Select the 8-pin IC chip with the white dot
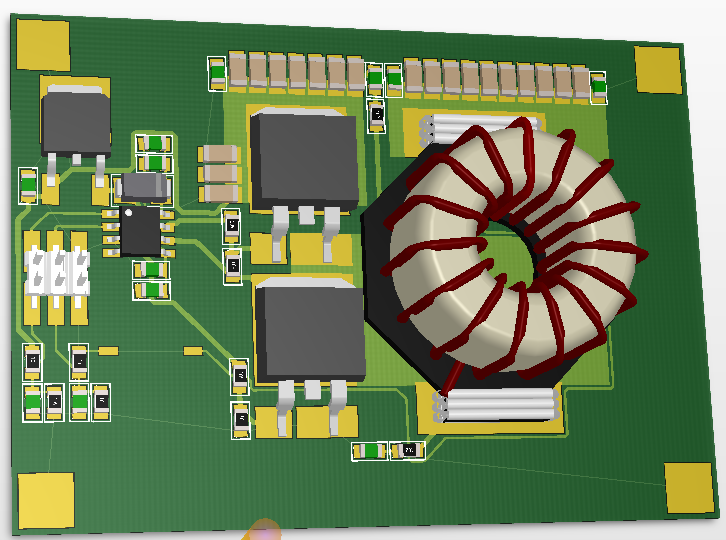Screen dimensions: 726x540 140,232
